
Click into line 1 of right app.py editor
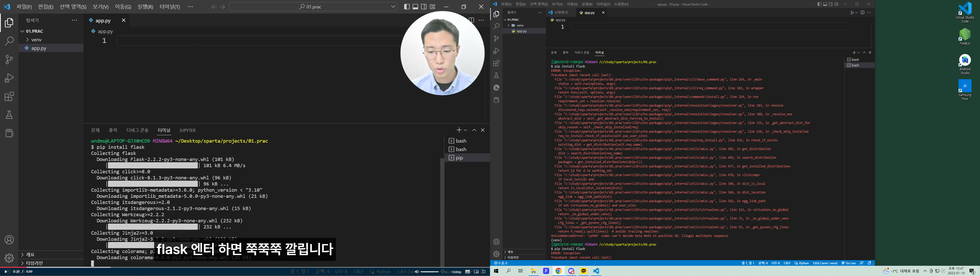click(x=709, y=27)
